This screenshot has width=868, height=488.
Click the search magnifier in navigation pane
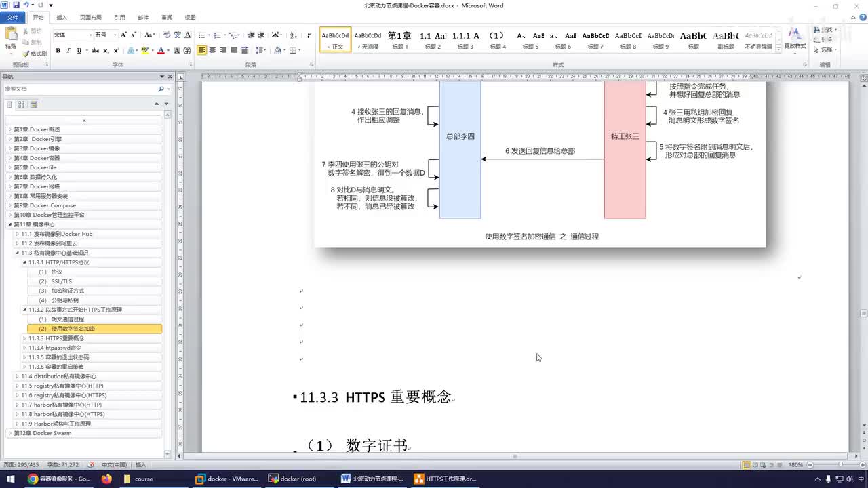coord(161,89)
